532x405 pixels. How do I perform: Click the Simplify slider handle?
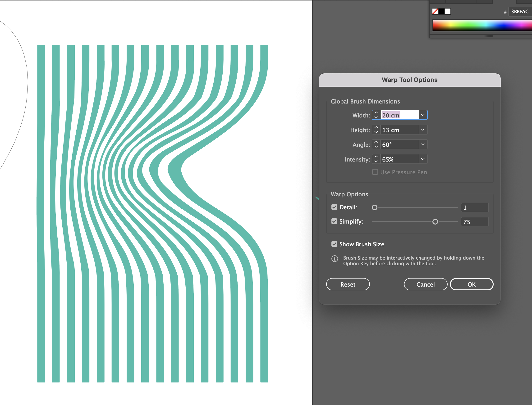[x=436, y=221]
